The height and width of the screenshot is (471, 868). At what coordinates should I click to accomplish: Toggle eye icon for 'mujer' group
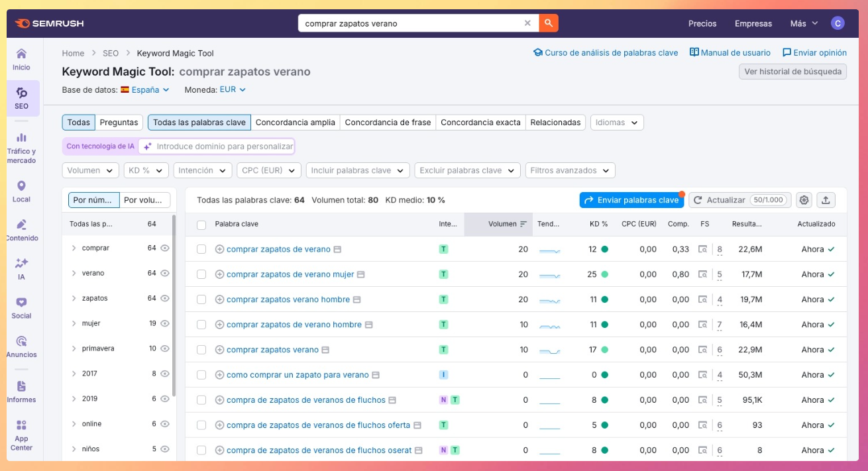[x=165, y=323]
